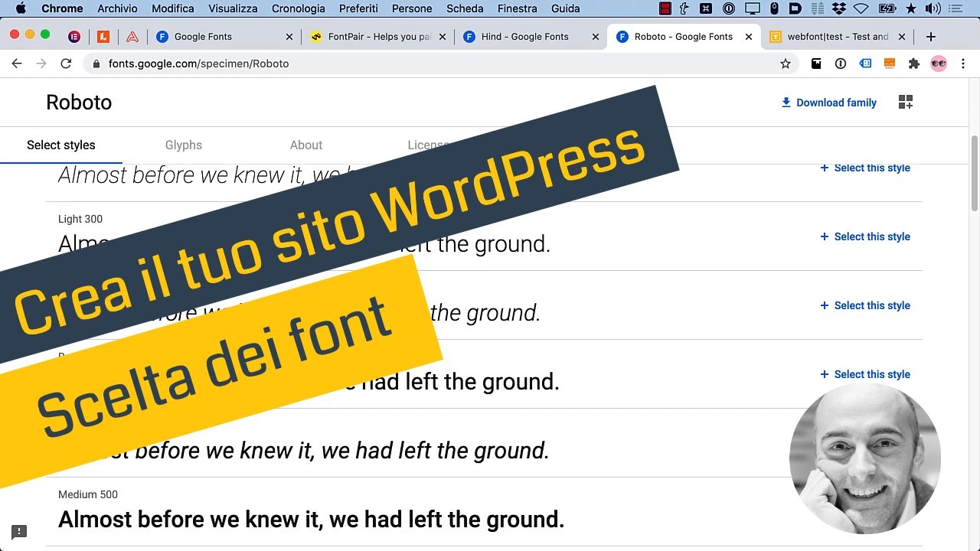Viewport: 980px width, 551px height.
Task: Click the Light 300 label
Action: pyautogui.click(x=80, y=219)
